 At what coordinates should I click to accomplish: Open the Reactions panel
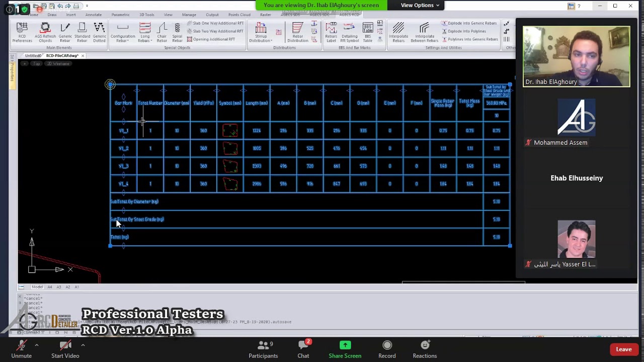coord(425,349)
